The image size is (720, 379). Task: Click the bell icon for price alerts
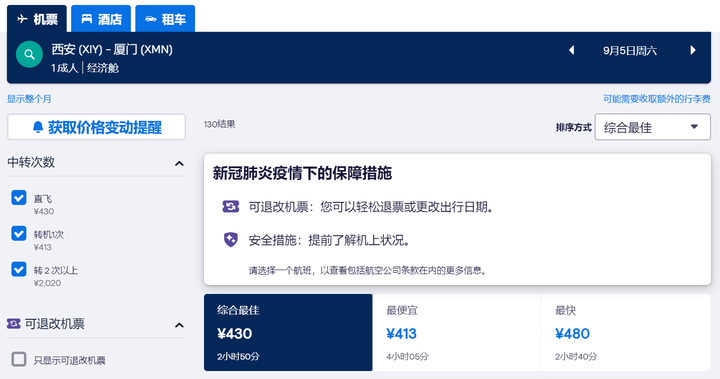tap(38, 127)
